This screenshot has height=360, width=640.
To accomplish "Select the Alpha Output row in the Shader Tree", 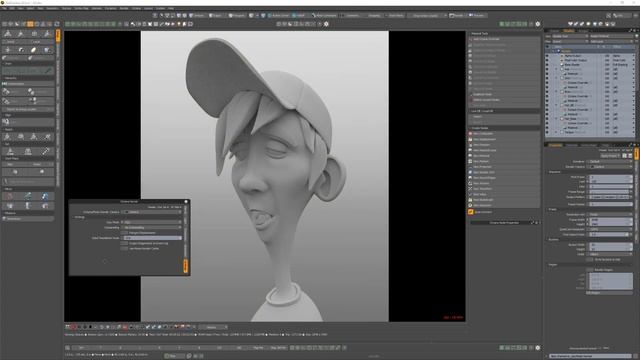I will click(x=590, y=56).
